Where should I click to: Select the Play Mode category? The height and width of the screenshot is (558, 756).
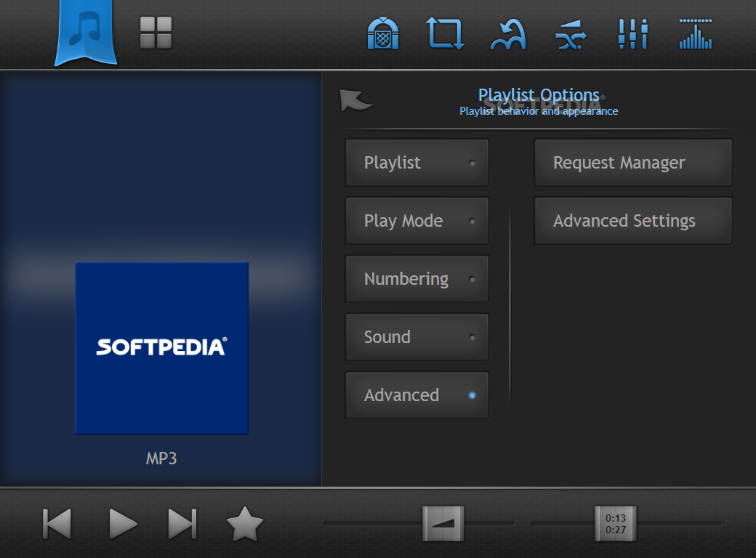pyautogui.click(x=417, y=221)
